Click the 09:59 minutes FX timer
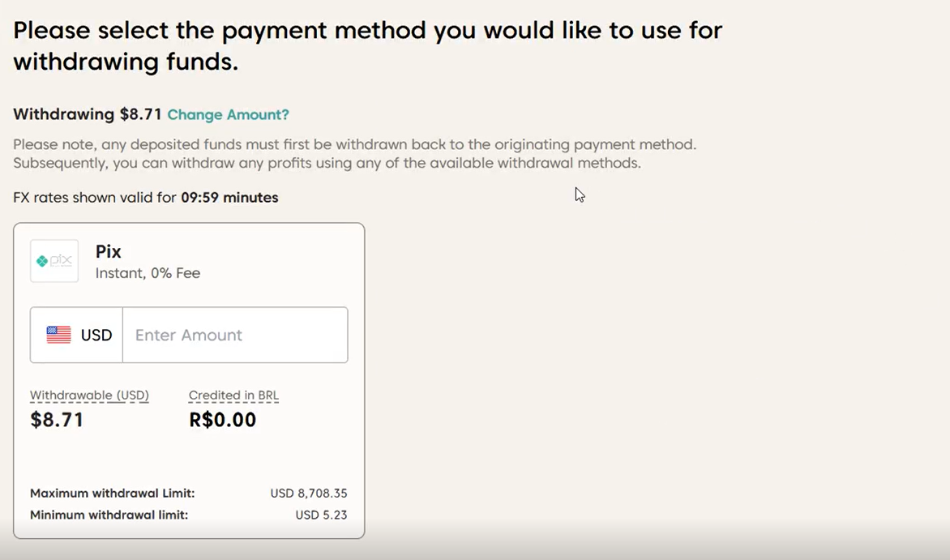The height and width of the screenshot is (560, 950). pos(229,198)
